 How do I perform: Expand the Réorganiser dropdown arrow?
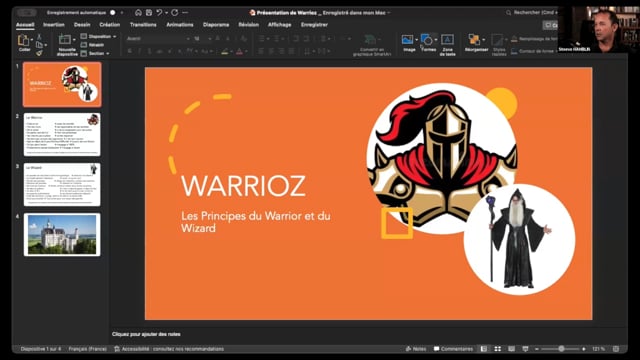pos(483,40)
